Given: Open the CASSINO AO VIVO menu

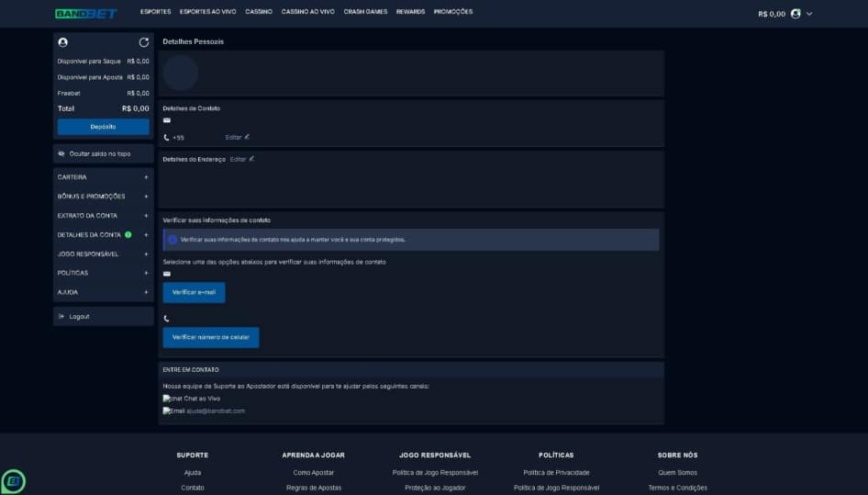Looking at the screenshot, I should pyautogui.click(x=307, y=12).
